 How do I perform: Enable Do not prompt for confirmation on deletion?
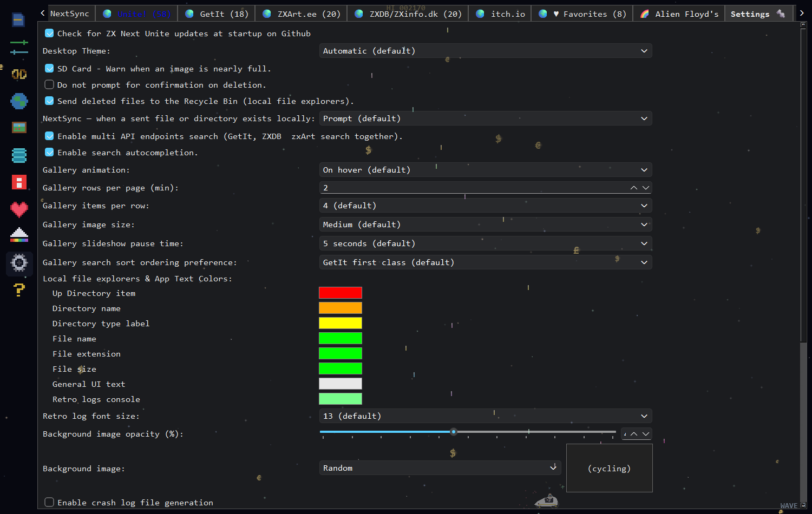(49, 84)
